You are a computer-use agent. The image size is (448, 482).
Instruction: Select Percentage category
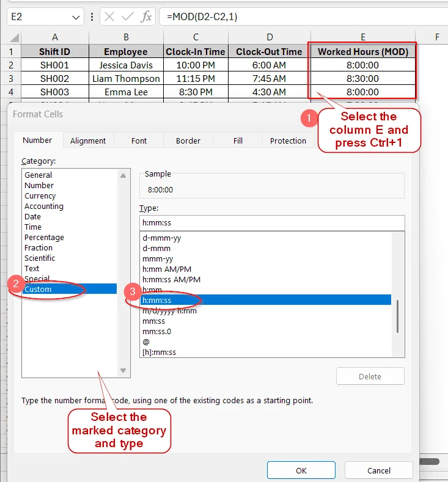(70, 237)
